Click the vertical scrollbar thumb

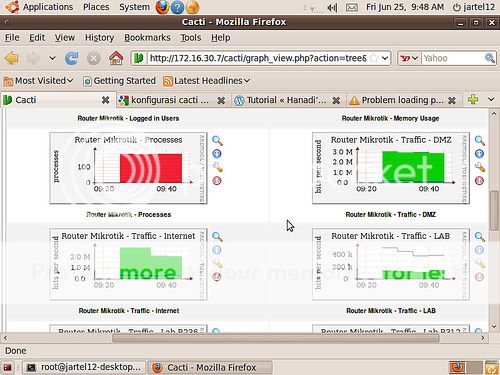pyautogui.click(x=494, y=211)
